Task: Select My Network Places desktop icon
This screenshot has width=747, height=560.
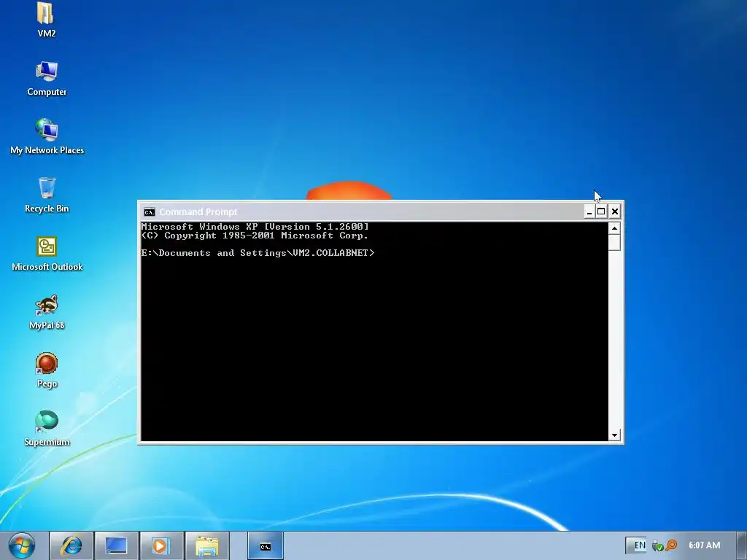Action: point(47,136)
